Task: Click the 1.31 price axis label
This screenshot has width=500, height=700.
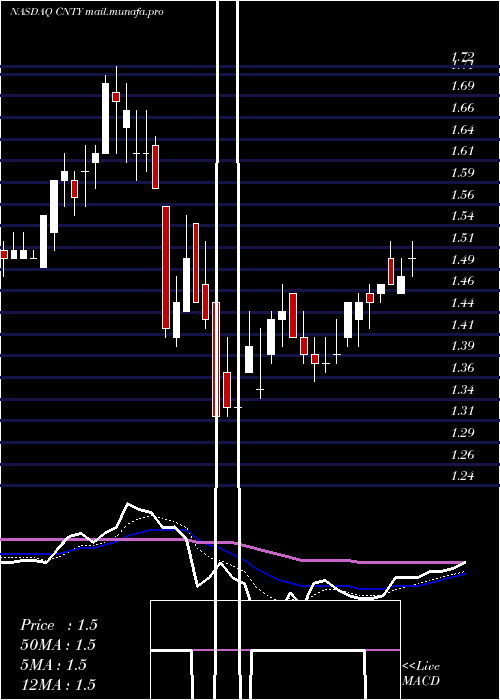Action: point(462,411)
